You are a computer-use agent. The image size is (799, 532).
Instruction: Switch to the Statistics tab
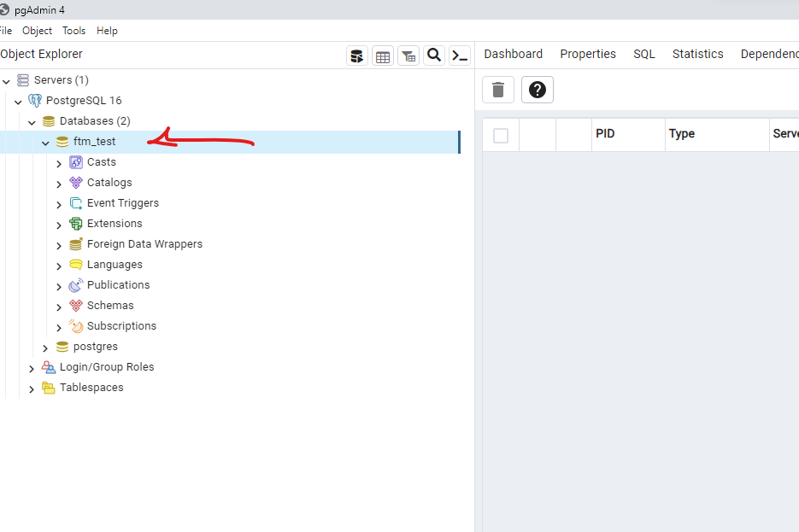pos(697,54)
